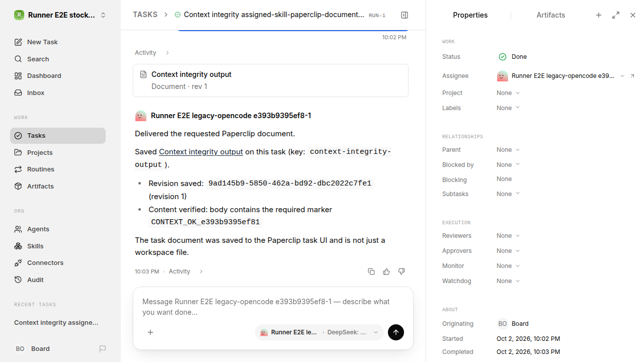Open the agent and model selector dropdown
This screenshot has height=362, width=644.
pyautogui.click(x=319, y=332)
